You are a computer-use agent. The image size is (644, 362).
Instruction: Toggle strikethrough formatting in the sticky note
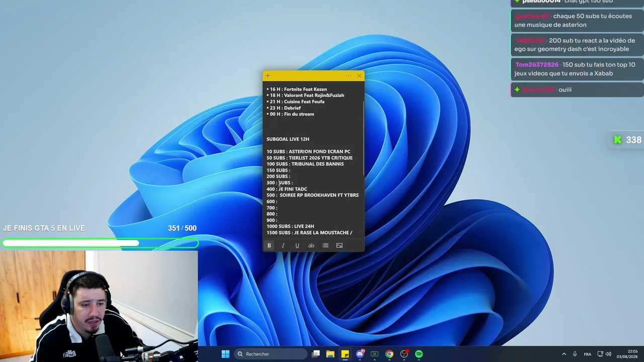coord(311,245)
